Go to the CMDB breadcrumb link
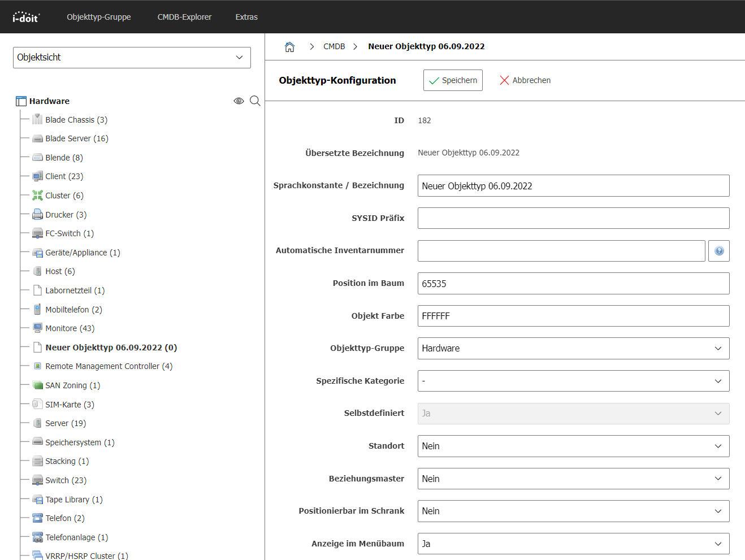 pos(334,46)
